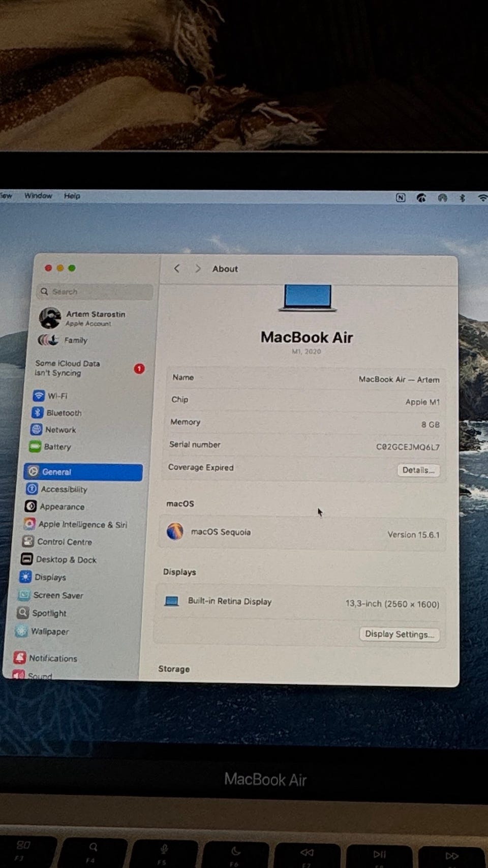Screen dimensions: 488x868
Task: Select serial number C02GCEJMQ6L7
Action: 408,447
